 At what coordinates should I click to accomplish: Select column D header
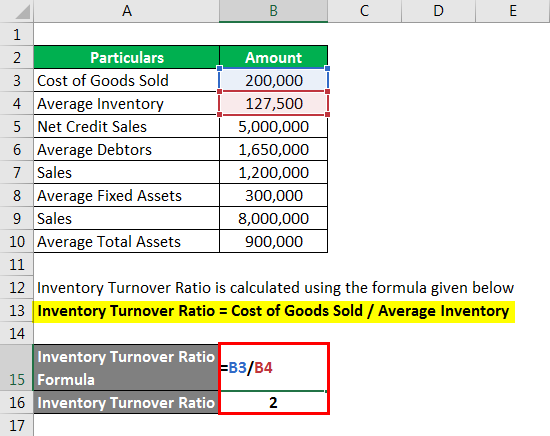click(x=438, y=11)
